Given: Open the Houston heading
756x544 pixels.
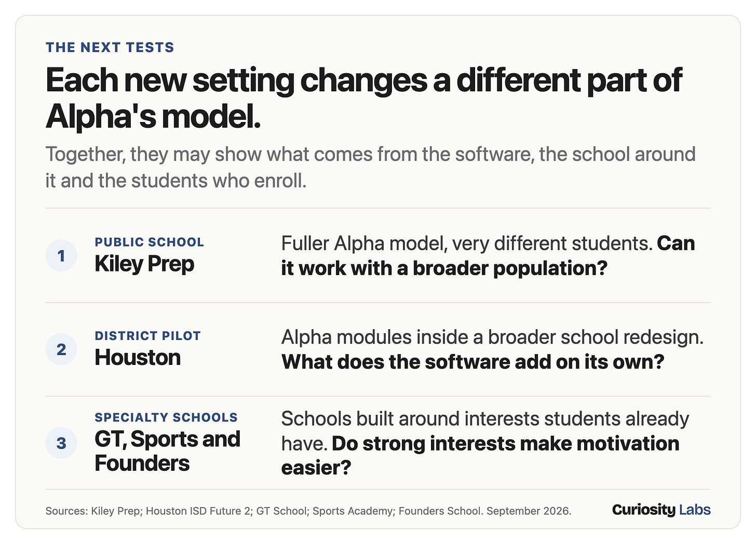Looking at the screenshot, I should [x=138, y=358].
